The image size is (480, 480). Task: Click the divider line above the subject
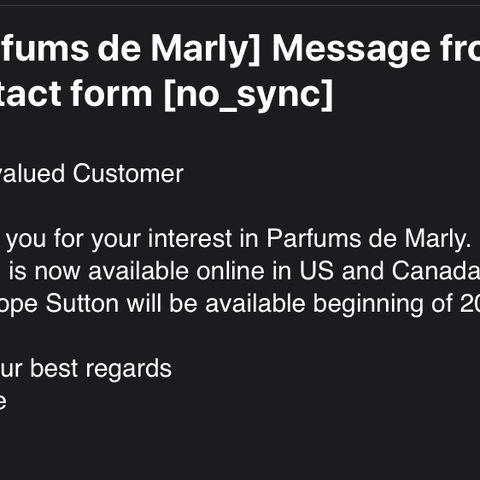(240, 6)
